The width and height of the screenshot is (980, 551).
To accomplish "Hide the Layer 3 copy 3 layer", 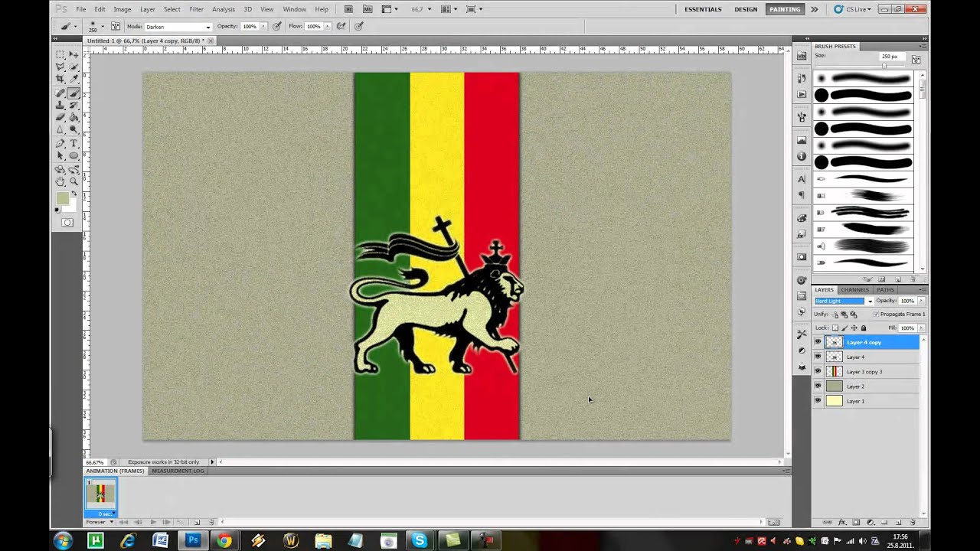I will coord(818,371).
